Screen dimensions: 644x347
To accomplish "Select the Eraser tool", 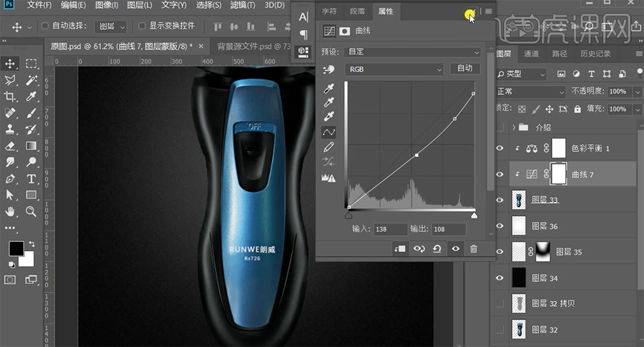I will (10, 146).
